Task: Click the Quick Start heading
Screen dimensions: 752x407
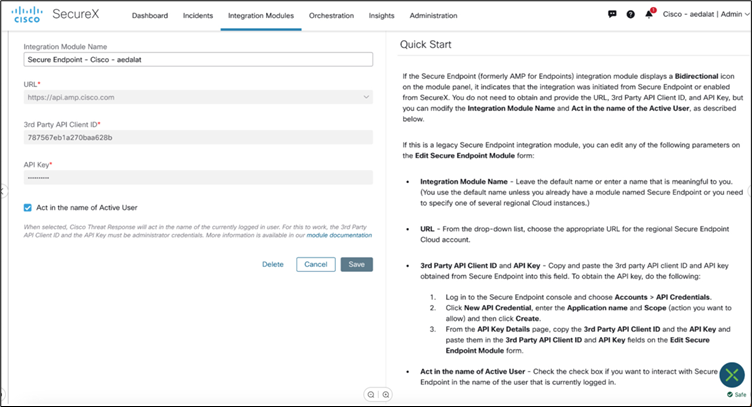Action: pyautogui.click(x=425, y=45)
